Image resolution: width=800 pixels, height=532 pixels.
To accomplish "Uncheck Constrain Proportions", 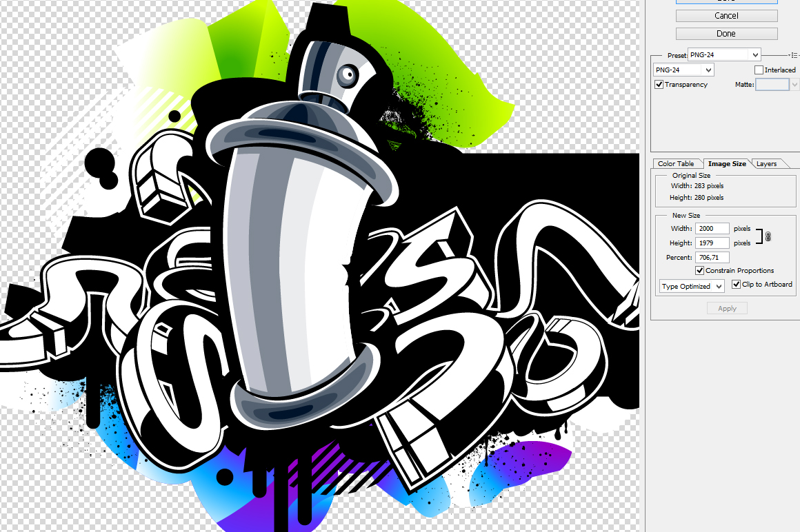I will click(700, 270).
